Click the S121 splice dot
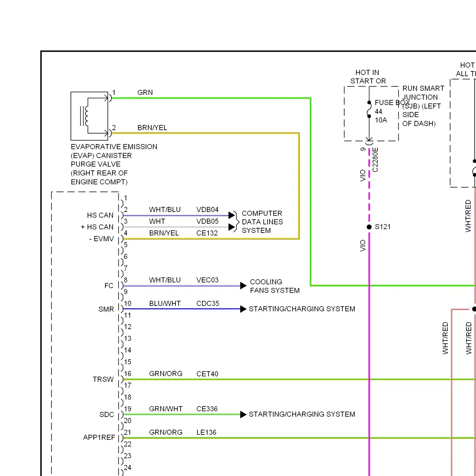Viewport: 476px width, 476px height. tap(369, 227)
